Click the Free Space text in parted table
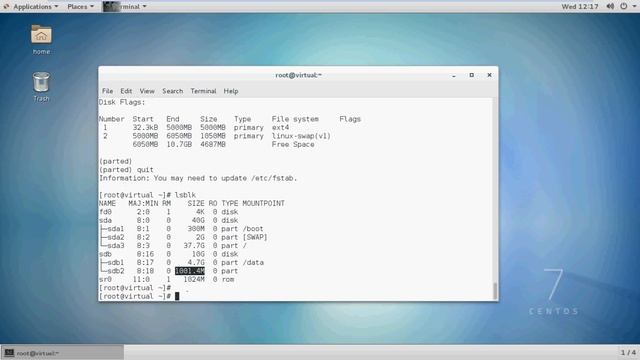 pos(293,144)
